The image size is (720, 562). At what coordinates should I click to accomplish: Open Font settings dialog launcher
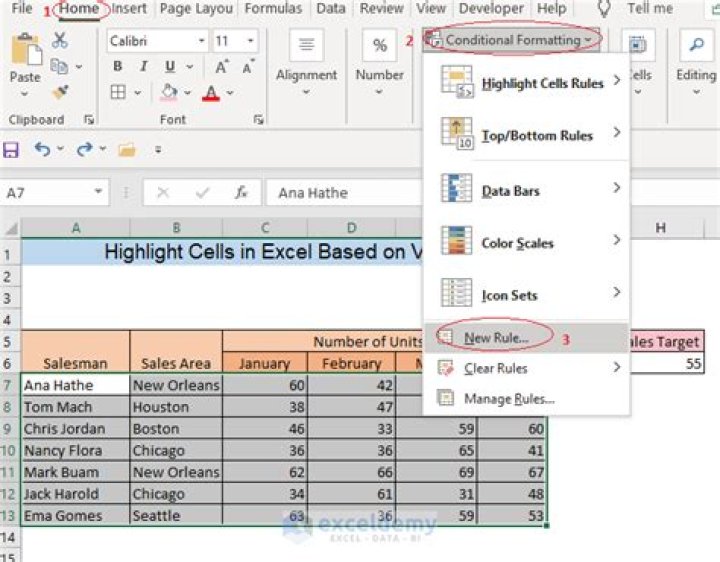pos(259,120)
